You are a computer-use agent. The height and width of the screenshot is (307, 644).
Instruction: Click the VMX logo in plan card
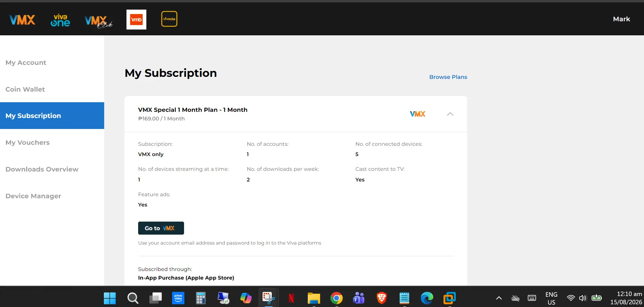coord(417,114)
